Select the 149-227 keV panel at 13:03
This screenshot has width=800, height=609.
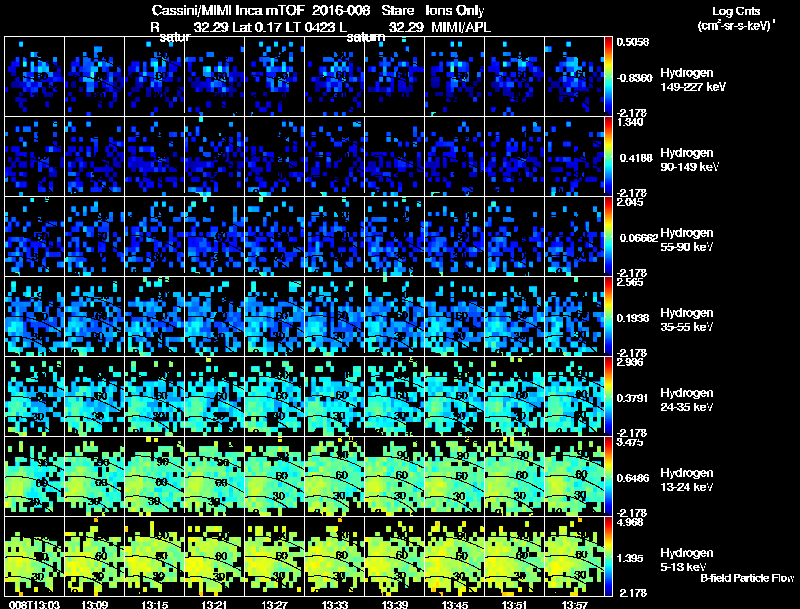point(34,75)
